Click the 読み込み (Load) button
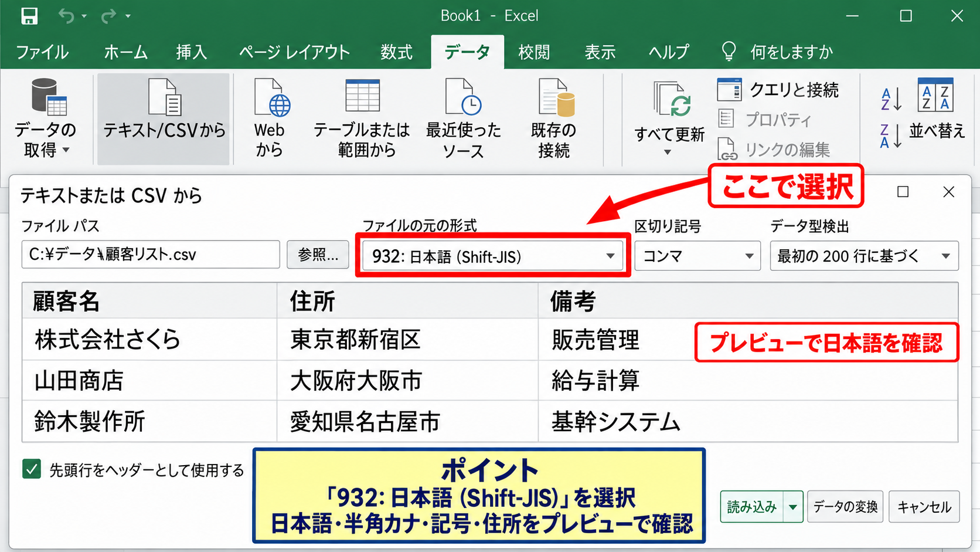The height and width of the screenshot is (552, 980). 752,507
